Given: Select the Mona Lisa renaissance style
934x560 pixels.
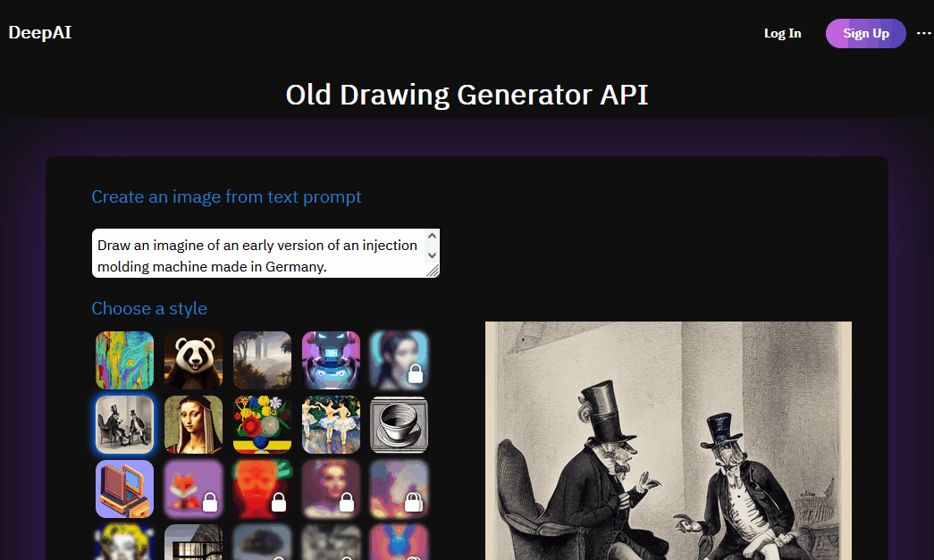Looking at the screenshot, I should pyautogui.click(x=193, y=425).
